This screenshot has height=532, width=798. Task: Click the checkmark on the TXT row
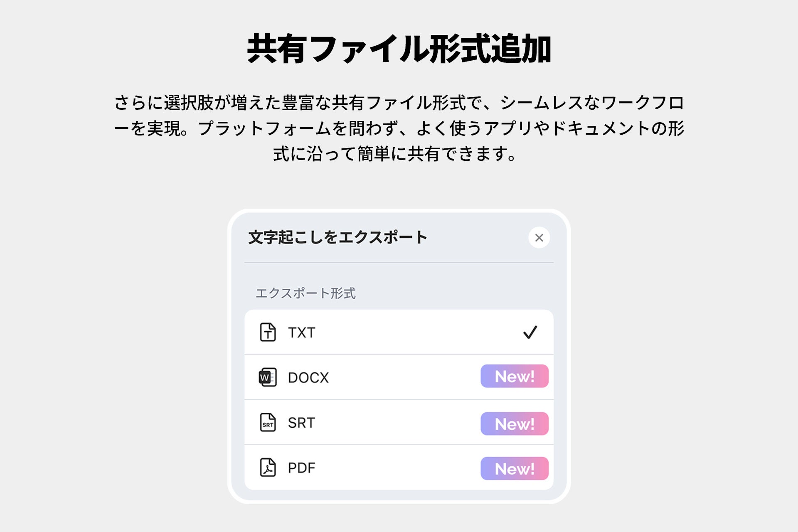(530, 332)
